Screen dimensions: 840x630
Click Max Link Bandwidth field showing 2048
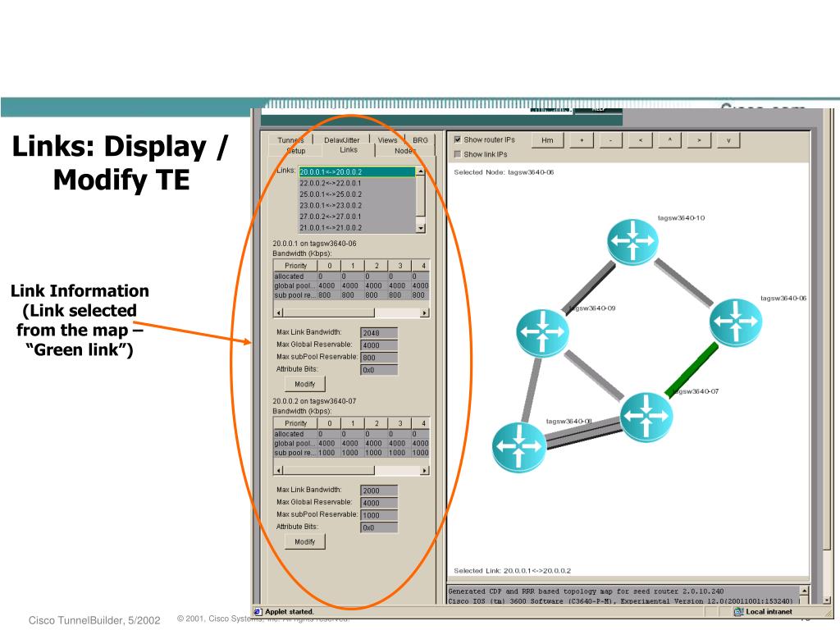pos(379,333)
